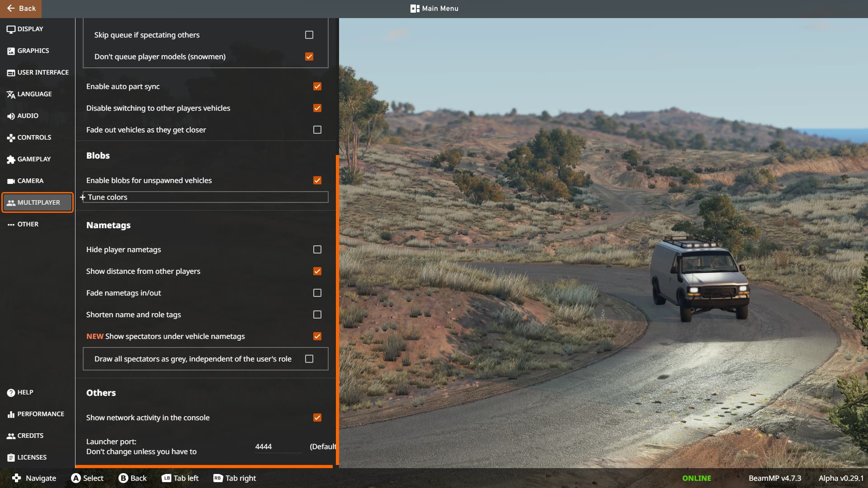Click the LB Tab left icon
The width and height of the screenshot is (868, 488).
(x=166, y=478)
